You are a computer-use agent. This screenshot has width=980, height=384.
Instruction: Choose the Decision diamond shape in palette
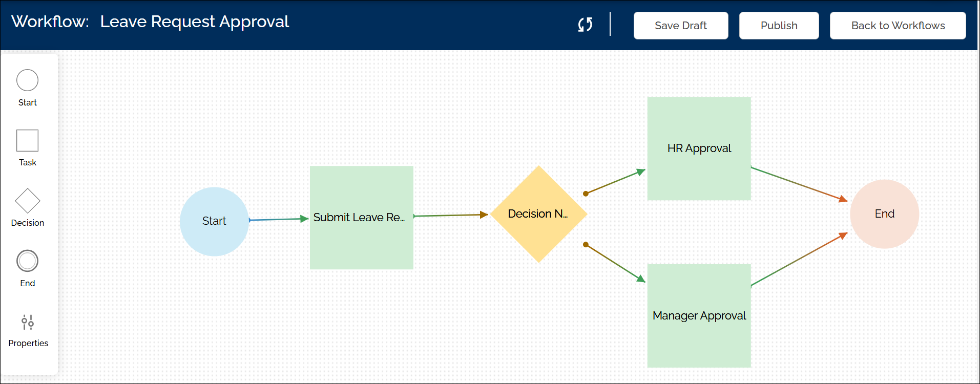pos(27,201)
